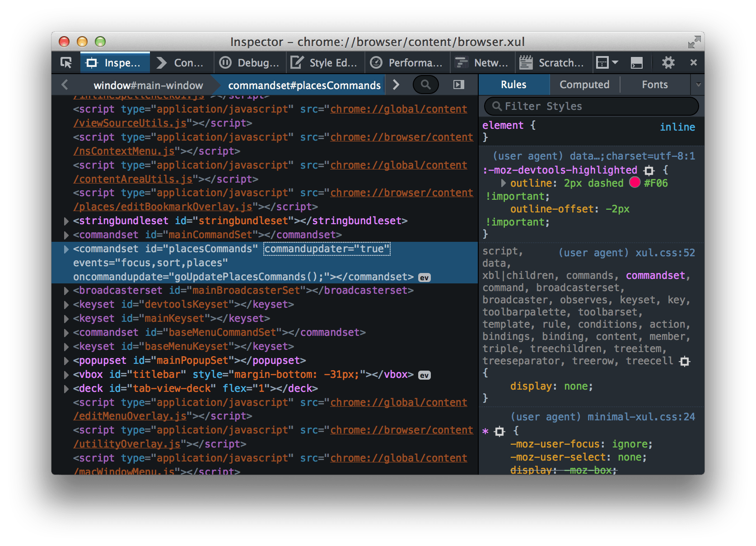Switch to the Computed tab
Image resolution: width=756 pixels, height=546 pixels.
[584, 85]
